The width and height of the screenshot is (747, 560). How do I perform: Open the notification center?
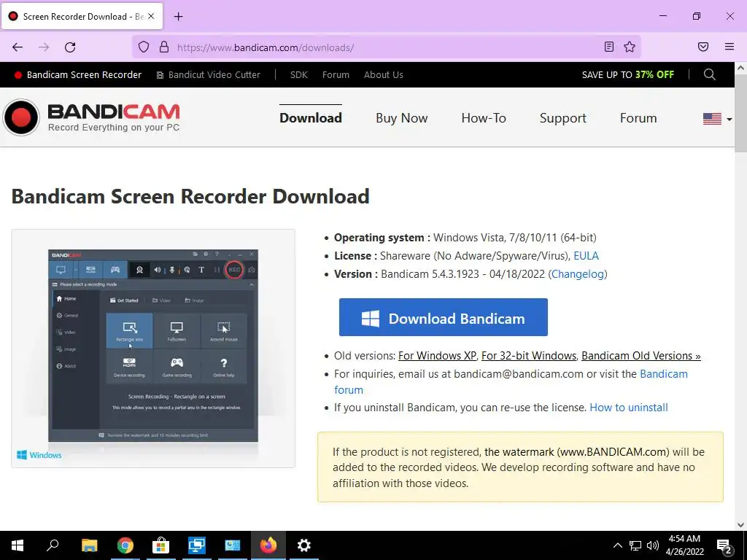(724, 546)
